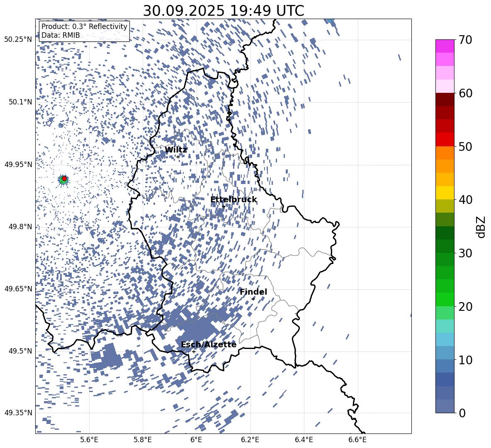
Task: Click the colorbar tick value 40
Action: click(x=465, y=200)
